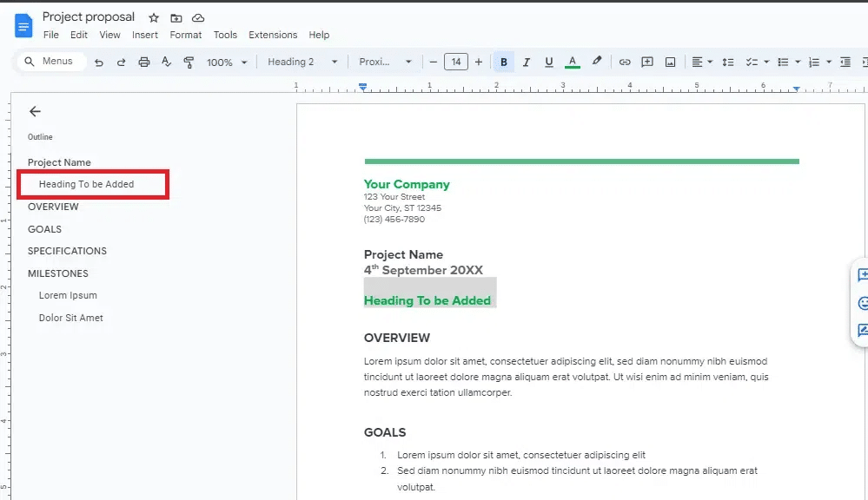Jump to Heading To be Added outline entry
The width and height of the screenshot is (868, 500).
86,184
